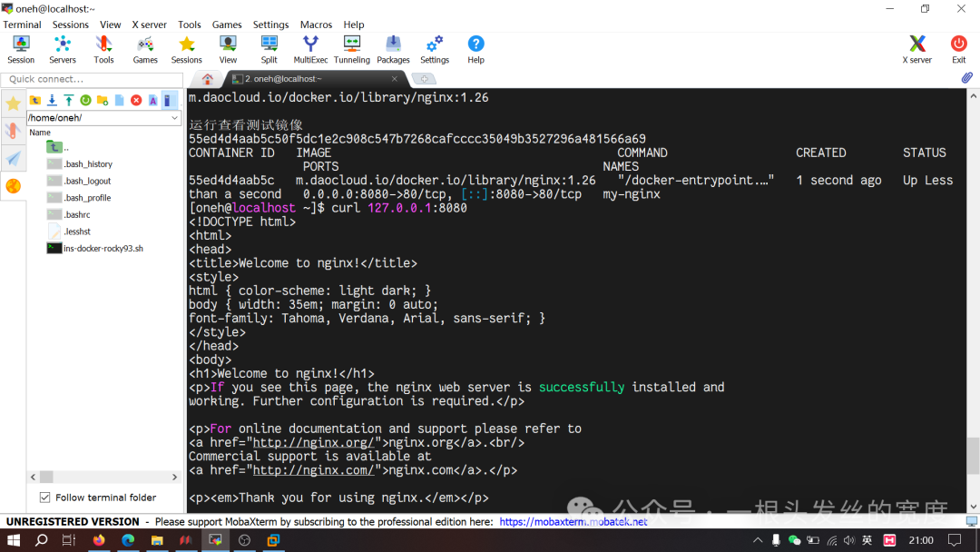Viewport: 980px width, 552px height.
Task: Delete selected file with red X icon
Action: pos(136,100)
